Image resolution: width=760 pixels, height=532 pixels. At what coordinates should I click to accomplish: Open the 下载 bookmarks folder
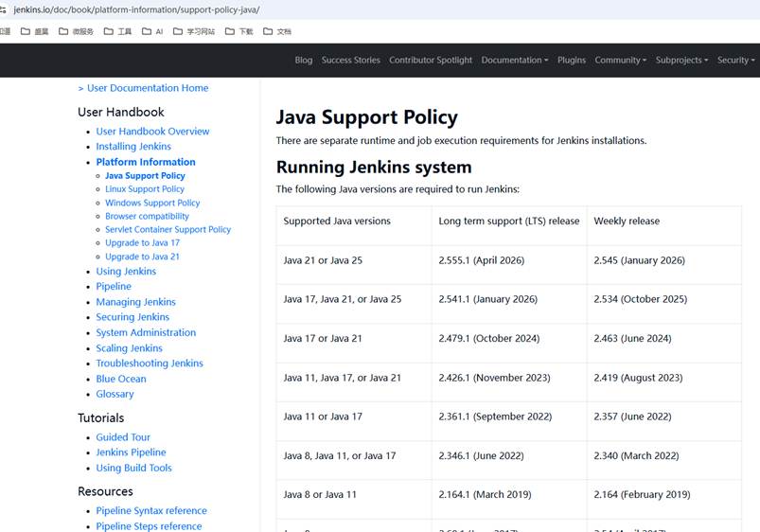239,31
